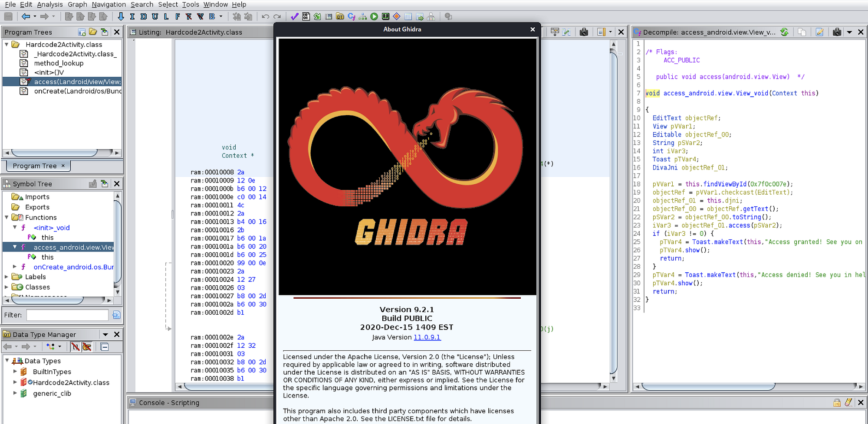Collapse the Functions folder in Symbol Tree
Screen dimensions: 868x424
[6, 217]
